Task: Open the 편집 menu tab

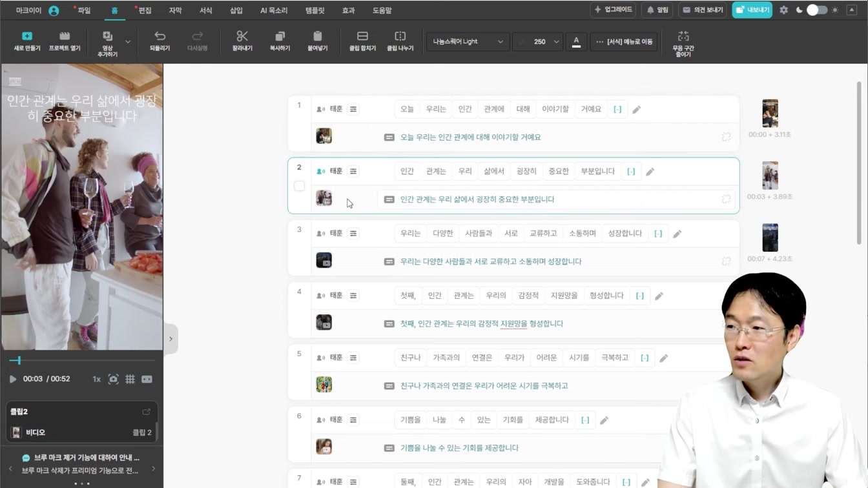Action: 145,10
